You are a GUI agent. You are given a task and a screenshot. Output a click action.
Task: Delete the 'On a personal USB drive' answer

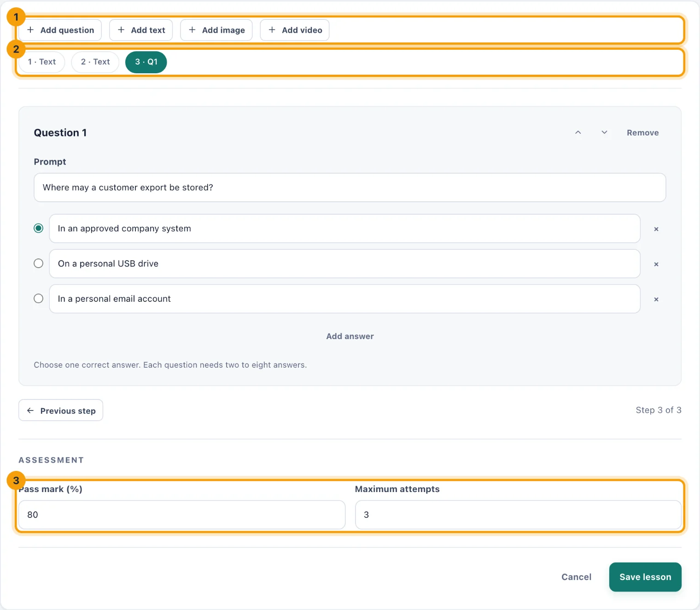(x=656, y=264)
